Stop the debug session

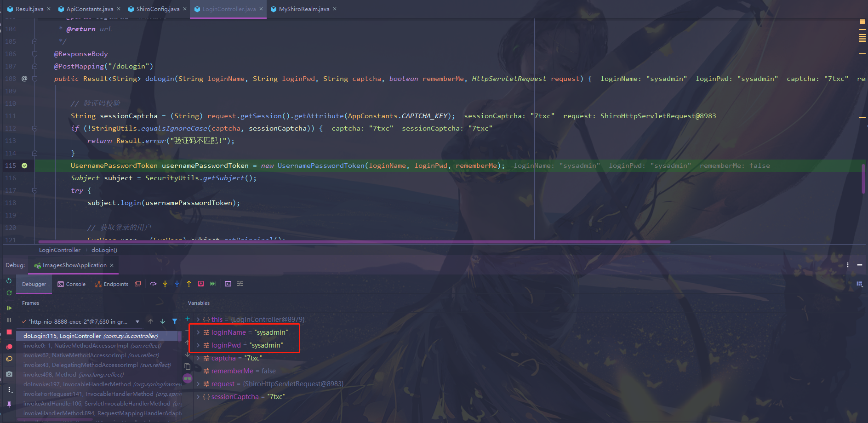pyautogui.click(x=9, y=332)
